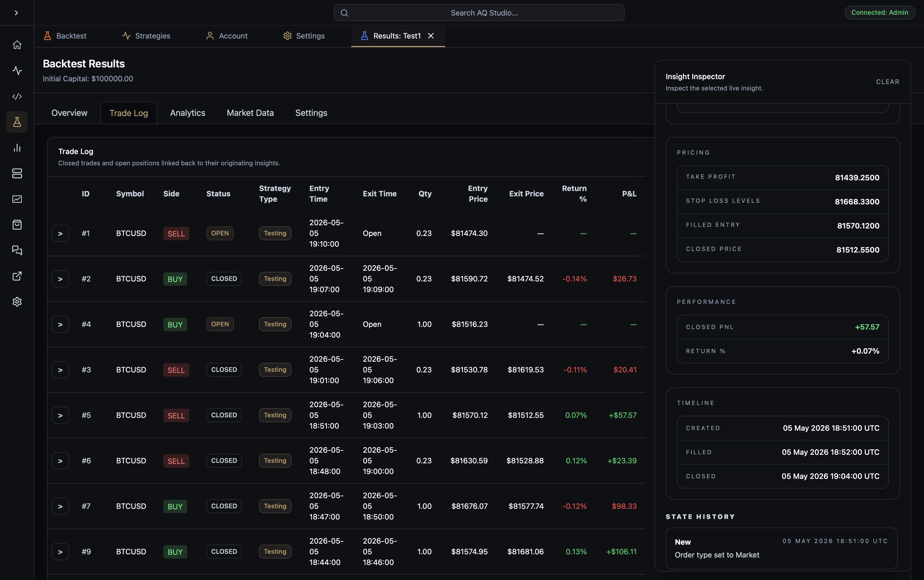
Task: Open the chat messages icon in sidebar
Action: tap(17, 250)
